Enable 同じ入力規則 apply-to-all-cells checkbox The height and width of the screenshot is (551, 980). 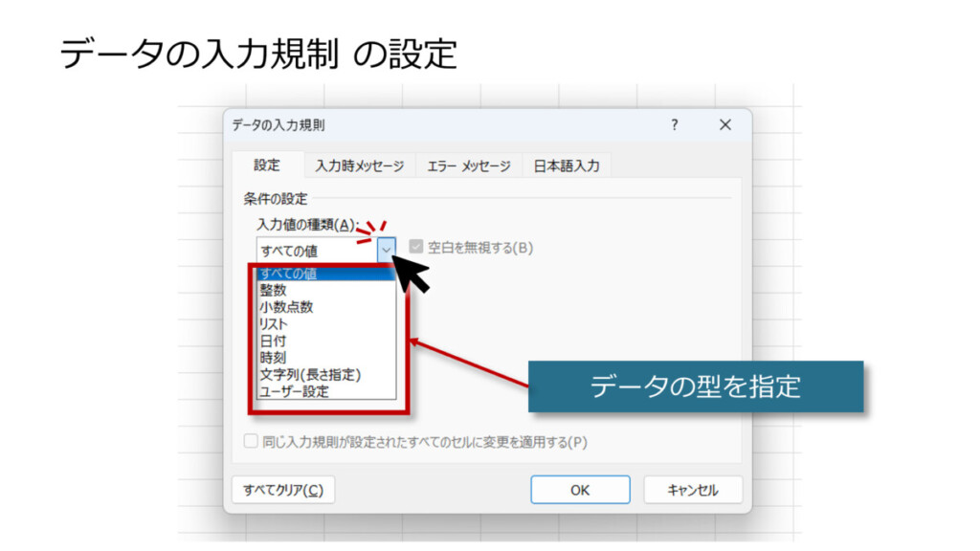pyautogui.click(x=251, y=442)
